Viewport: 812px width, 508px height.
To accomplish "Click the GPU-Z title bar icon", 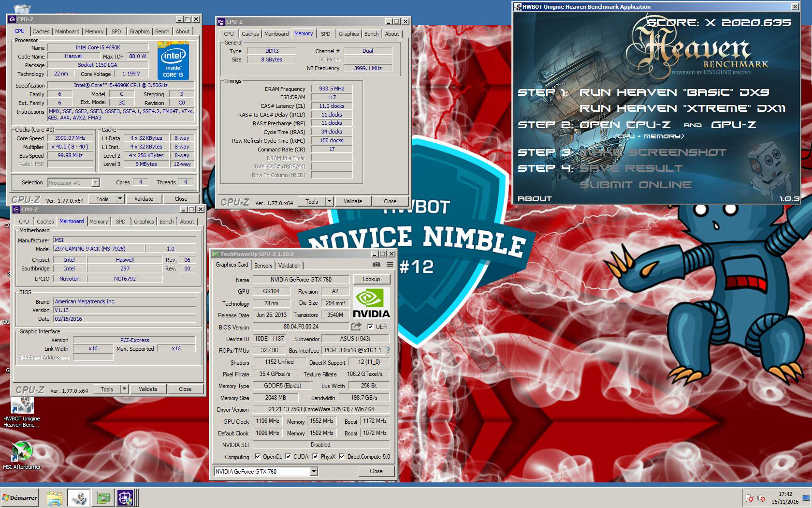I will tap(216, 254).
